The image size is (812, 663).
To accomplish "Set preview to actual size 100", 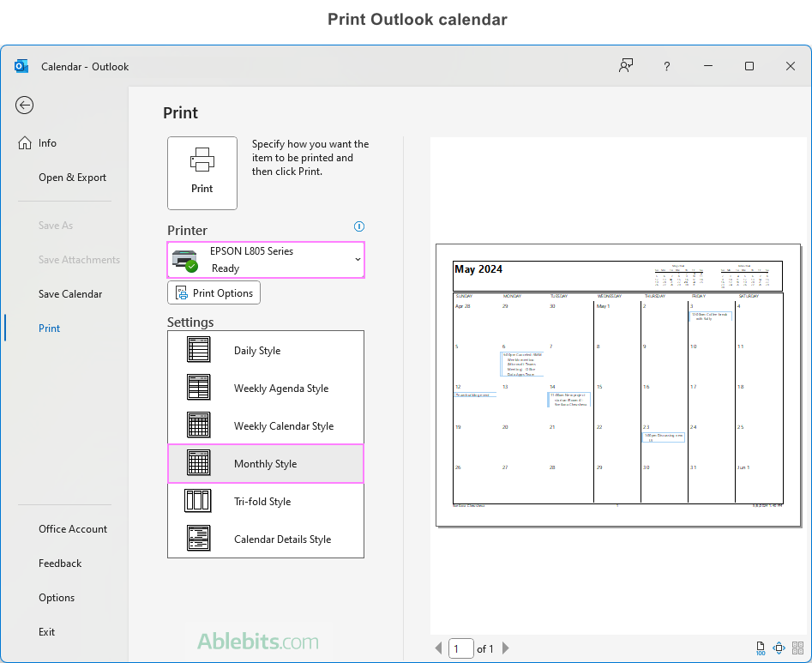I will pyautogui.click(x=761, y=648).
